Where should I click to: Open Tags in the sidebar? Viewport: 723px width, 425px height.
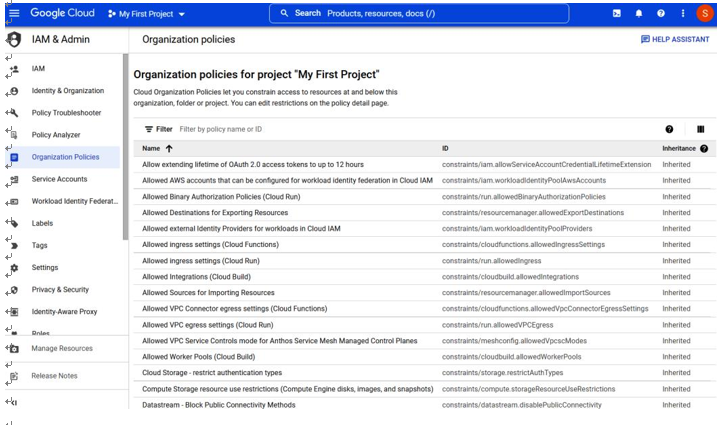pyautogui.click(x=40, y=245)
